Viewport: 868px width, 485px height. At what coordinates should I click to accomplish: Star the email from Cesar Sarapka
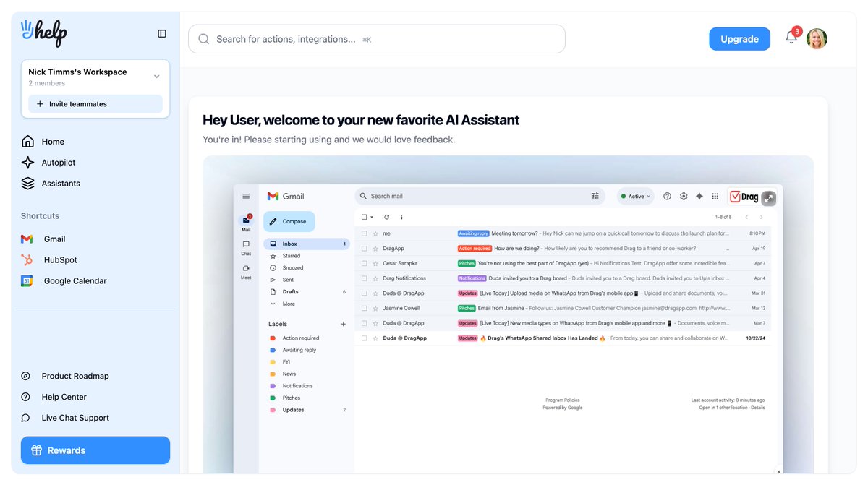(377, 262)
